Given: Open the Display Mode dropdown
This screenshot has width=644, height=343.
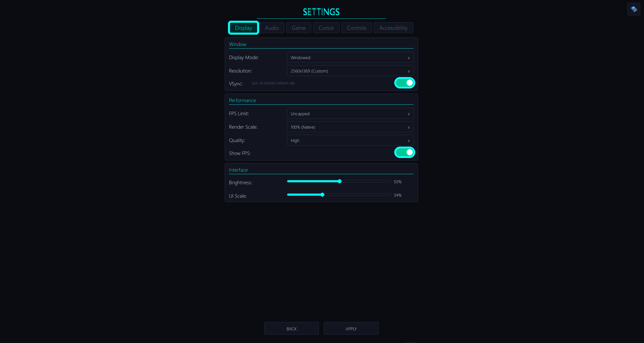Looking at the screenshot, I should [x=350, y=58].
